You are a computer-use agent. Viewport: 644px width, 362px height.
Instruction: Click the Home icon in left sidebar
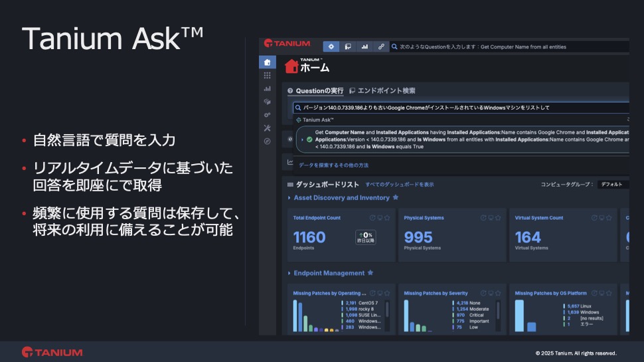click(x=267, y=62)
